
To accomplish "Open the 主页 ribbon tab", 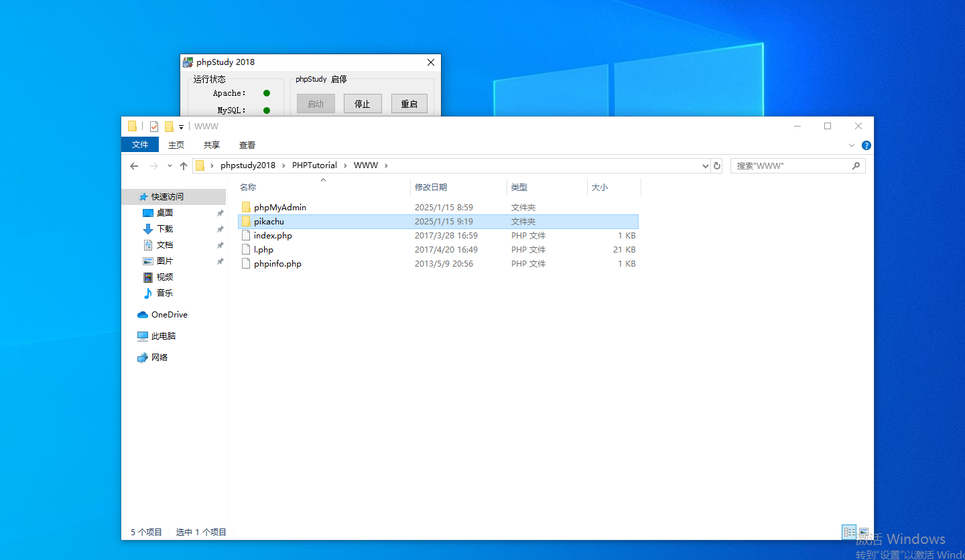I will point(176,145).
